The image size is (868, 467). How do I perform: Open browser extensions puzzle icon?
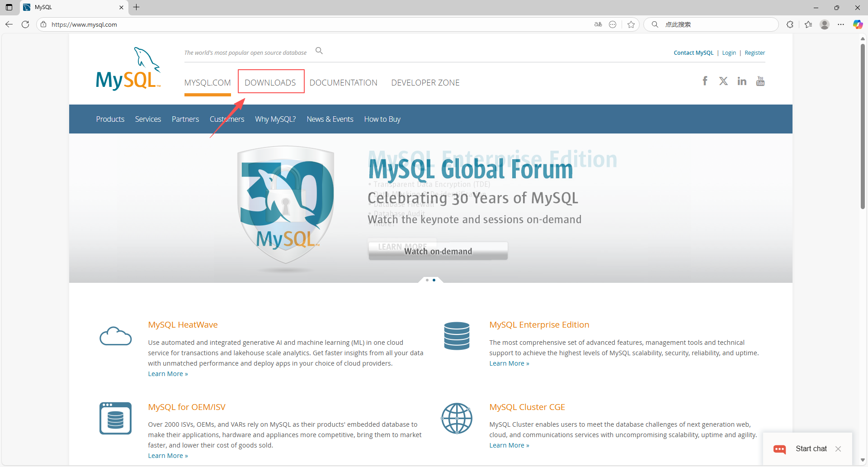(x=790, y=24)
